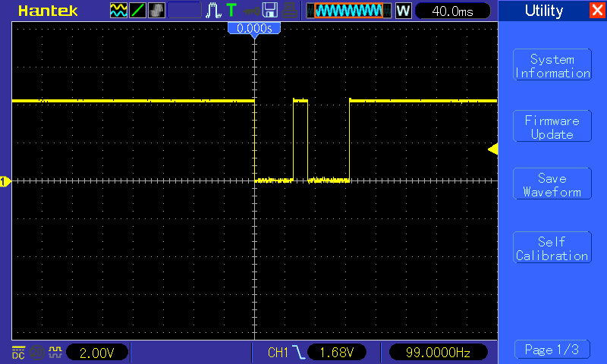Select the green diagonal line icon
Viewport: 607px width, 364px height.
[x=137, y=11]
